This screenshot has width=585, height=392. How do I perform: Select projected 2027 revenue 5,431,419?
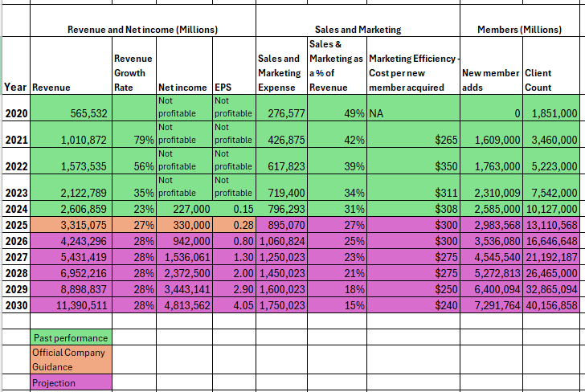point(71,257)
